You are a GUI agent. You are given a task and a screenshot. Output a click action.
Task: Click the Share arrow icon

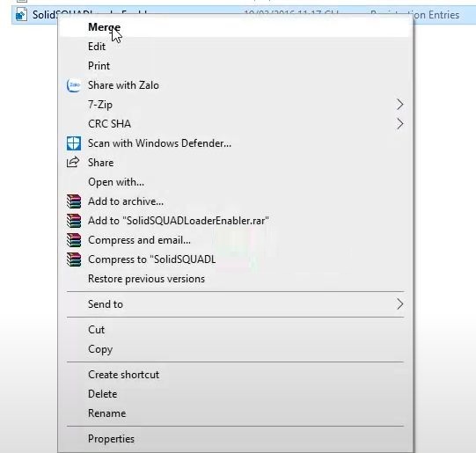tap(73, 163)
